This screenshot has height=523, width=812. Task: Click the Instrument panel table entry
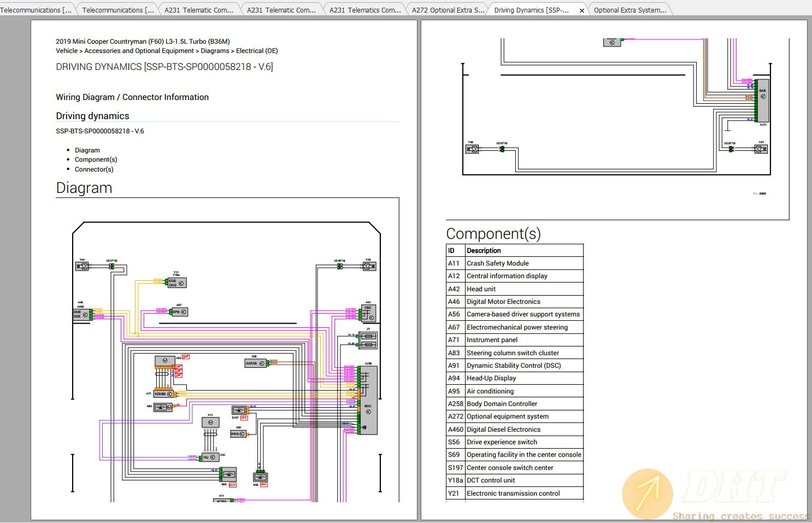(x=515, y=340)
